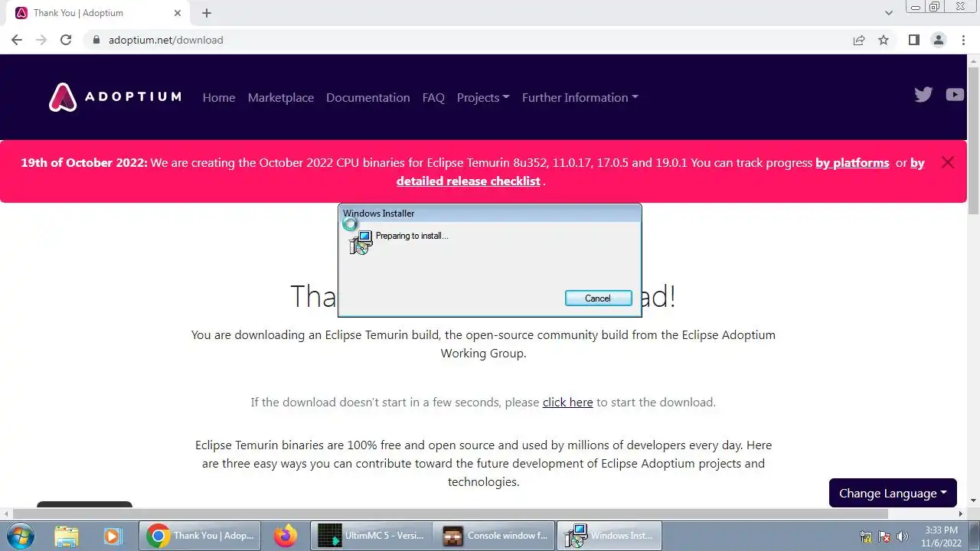
Task: Open File Explorer from taskbar
Action: pyautogui.click(x=67, y=536)
